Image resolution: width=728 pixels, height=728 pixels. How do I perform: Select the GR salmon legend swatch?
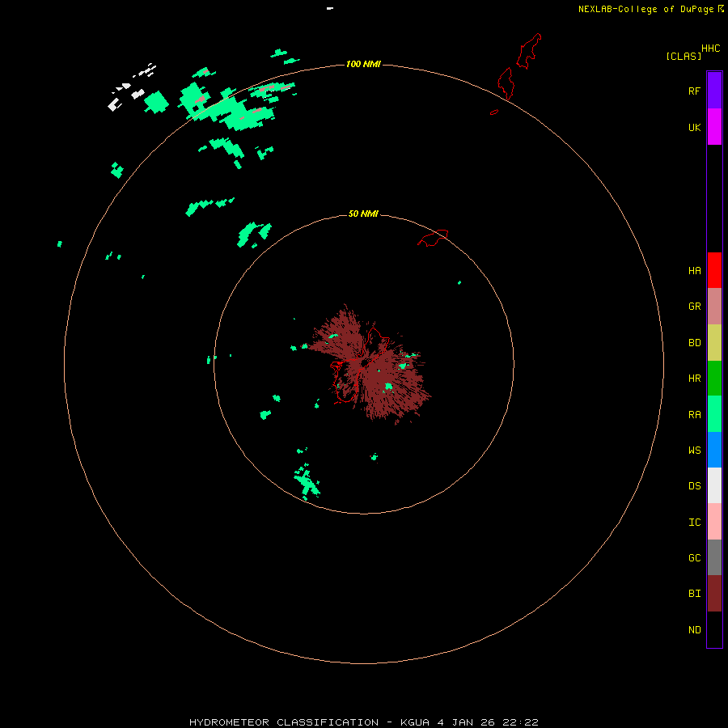tap(714, 307)
